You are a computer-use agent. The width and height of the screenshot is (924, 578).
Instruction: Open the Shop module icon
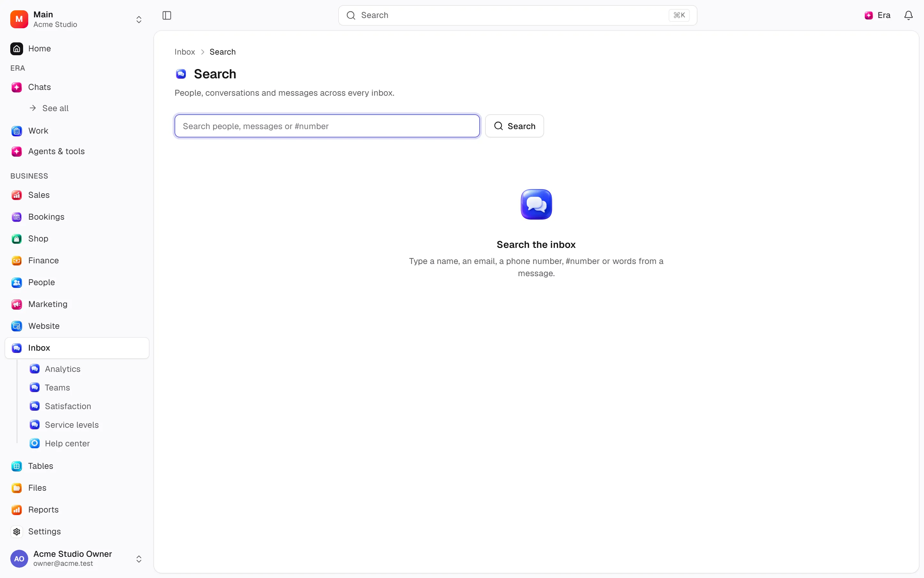coord(17,239)
